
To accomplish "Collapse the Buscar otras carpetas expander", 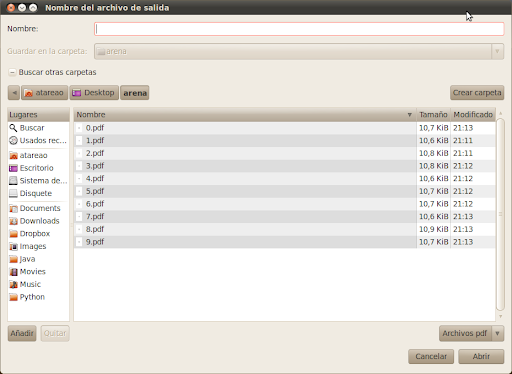I will 12,72.
